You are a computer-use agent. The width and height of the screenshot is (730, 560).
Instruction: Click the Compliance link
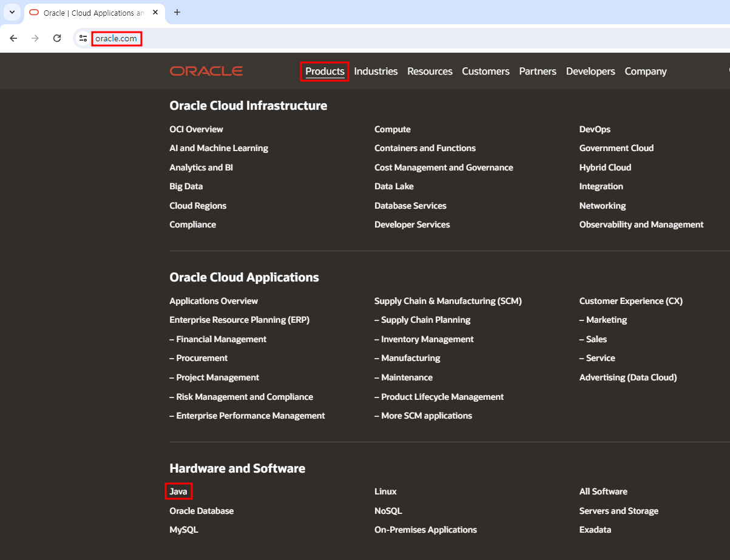coord(192,224)
